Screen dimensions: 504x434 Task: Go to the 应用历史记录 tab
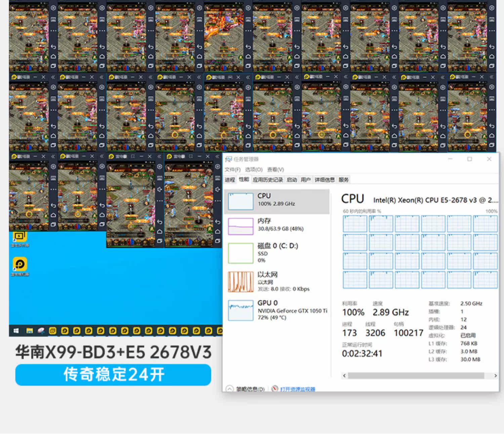(268, 180)
